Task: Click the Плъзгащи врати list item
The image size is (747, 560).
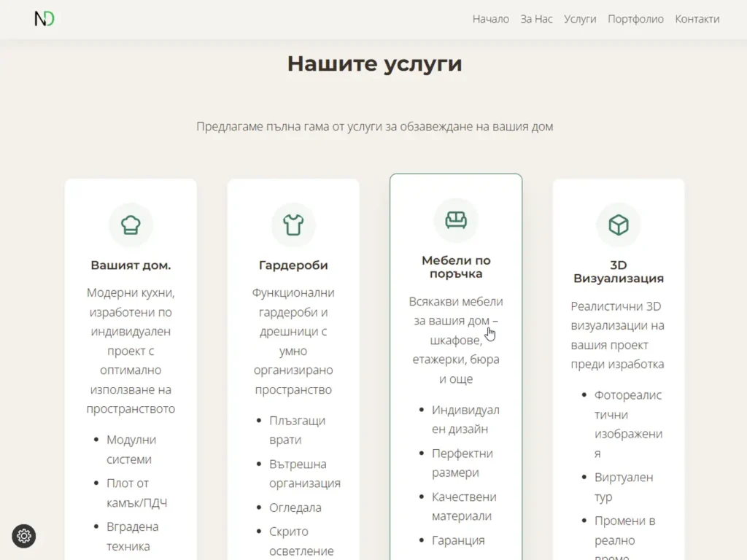Action: pos(297,430)
